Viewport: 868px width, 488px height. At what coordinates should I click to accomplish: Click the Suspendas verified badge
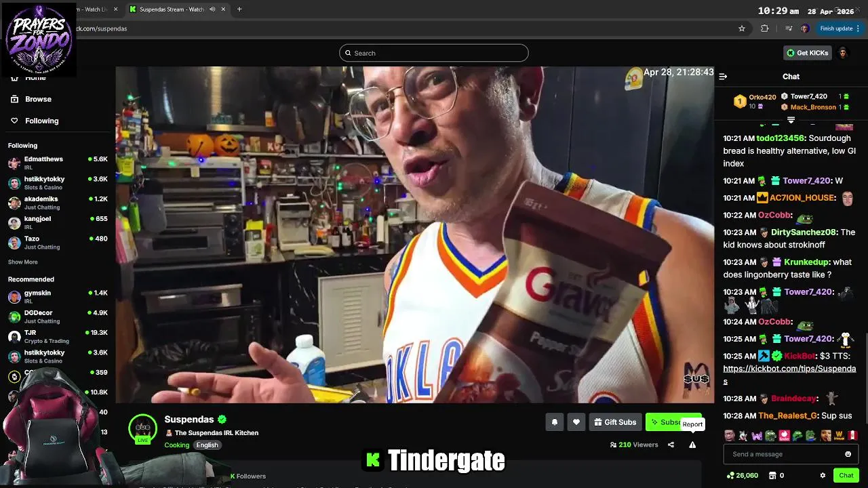222,420
